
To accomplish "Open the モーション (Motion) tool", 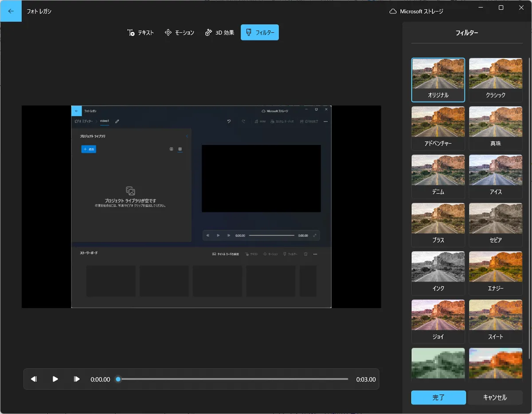I will click(x=179, y=32).
